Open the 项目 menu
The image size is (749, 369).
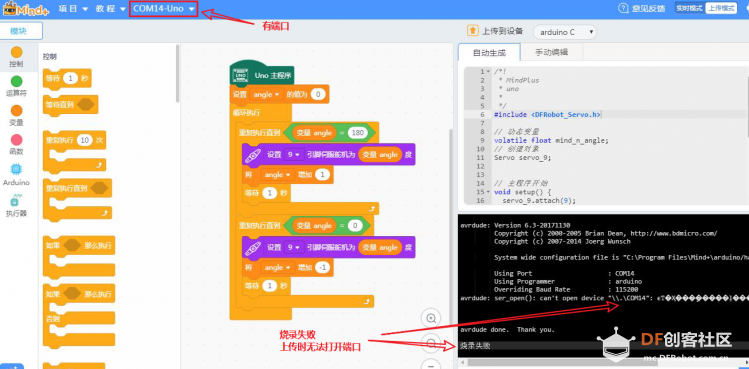coord(73,9)
